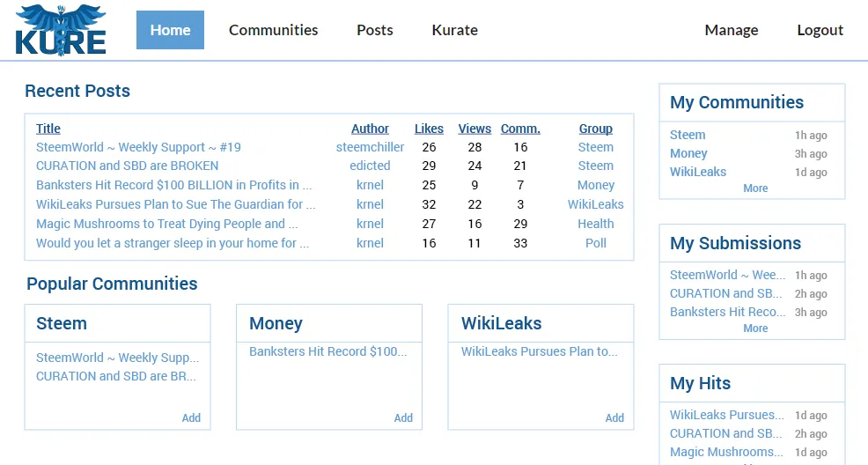Click Logout in the header
This screenshot has width=868, height=465.
(x=820, y=30)
